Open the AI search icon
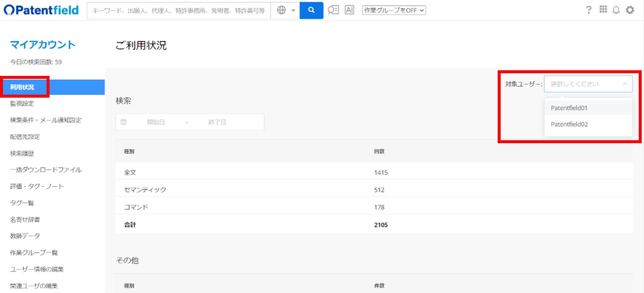This screenshot has width=644, height=293. coord(349,10)
